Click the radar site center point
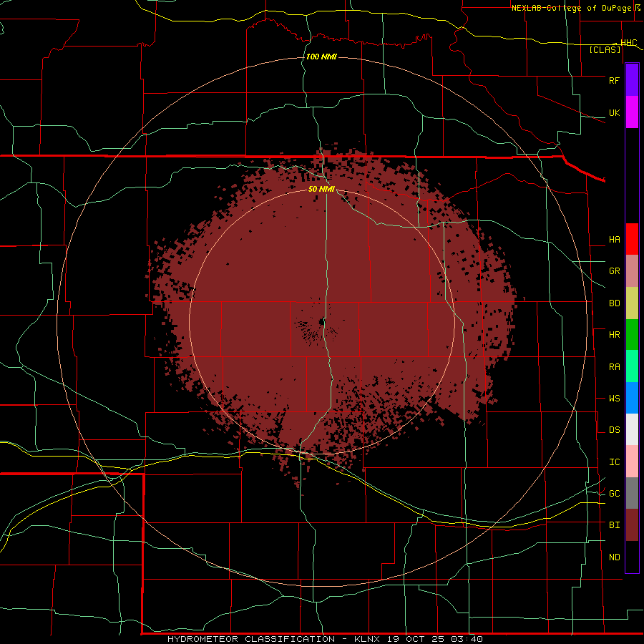This screenshot has height=644, width=644. [x=321, y=322]
